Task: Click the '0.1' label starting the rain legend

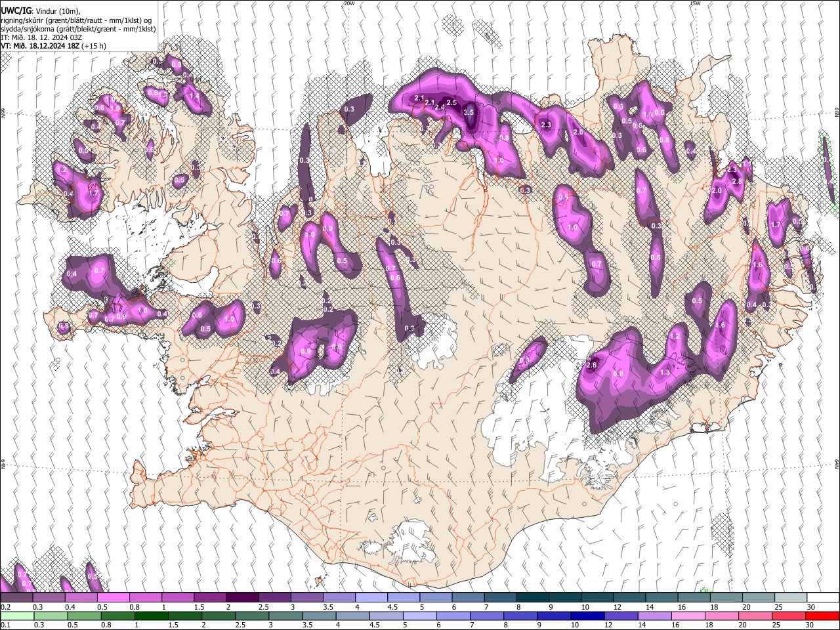Action: (5, 625)
